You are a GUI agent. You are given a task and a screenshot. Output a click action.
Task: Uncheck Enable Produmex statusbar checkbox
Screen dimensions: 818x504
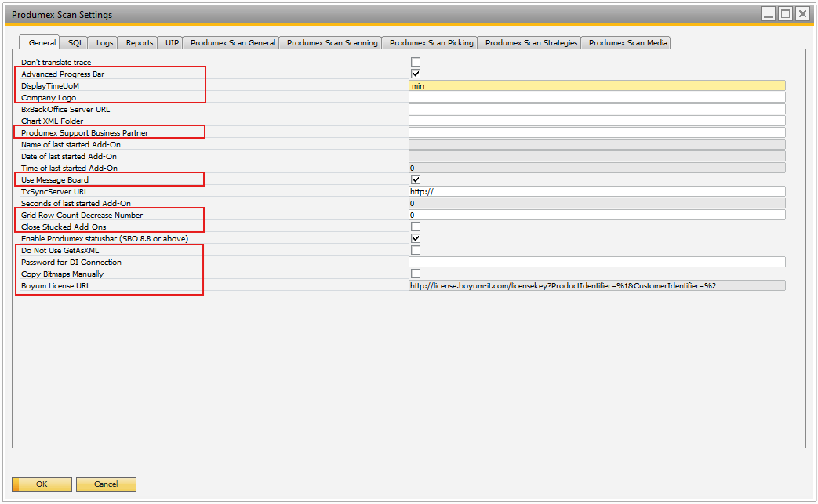[x=415, y=239]
